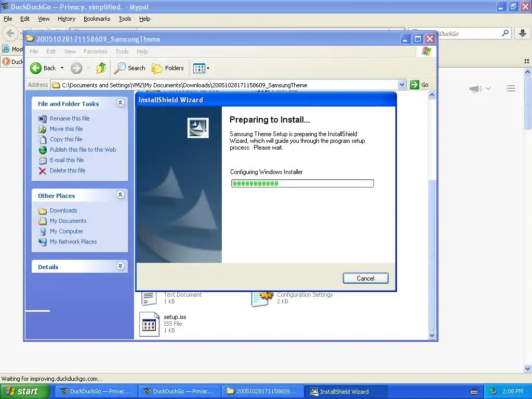Click the DuckDuckGo megaphone icon
532x399 pixels.
point(476,88)
